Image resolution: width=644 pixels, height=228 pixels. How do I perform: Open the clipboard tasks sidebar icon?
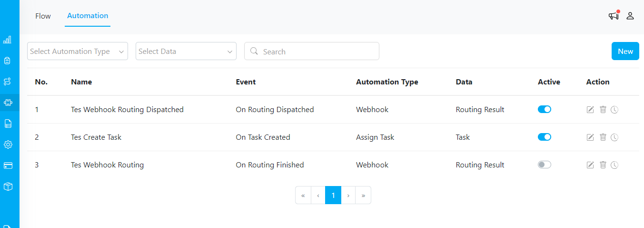click(8, 61)
